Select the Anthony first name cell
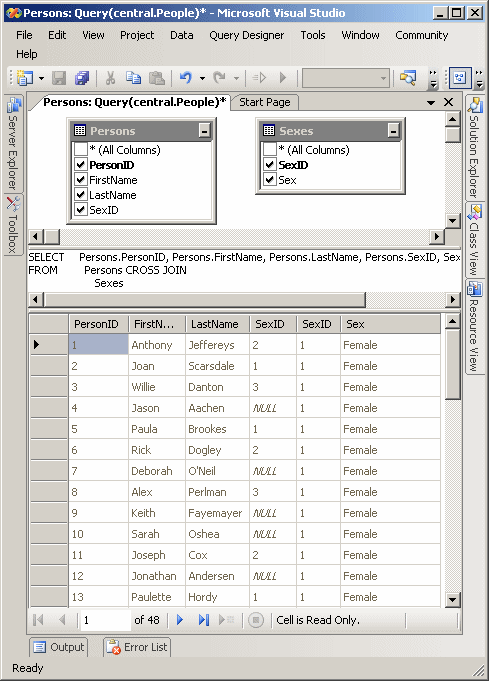Screen dimensions: 489x681 (157, 345)
